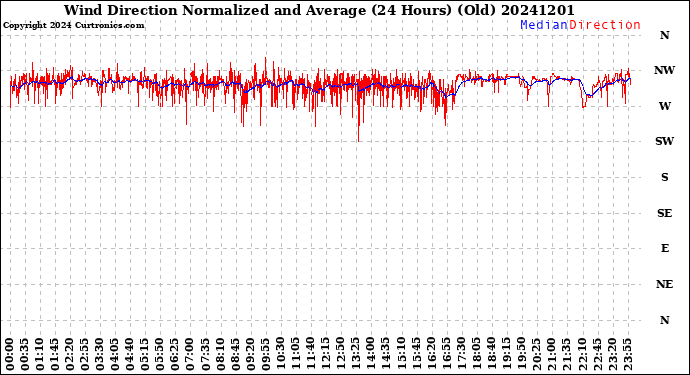
Task: Click the '00:35' time label
Action: 25,354
